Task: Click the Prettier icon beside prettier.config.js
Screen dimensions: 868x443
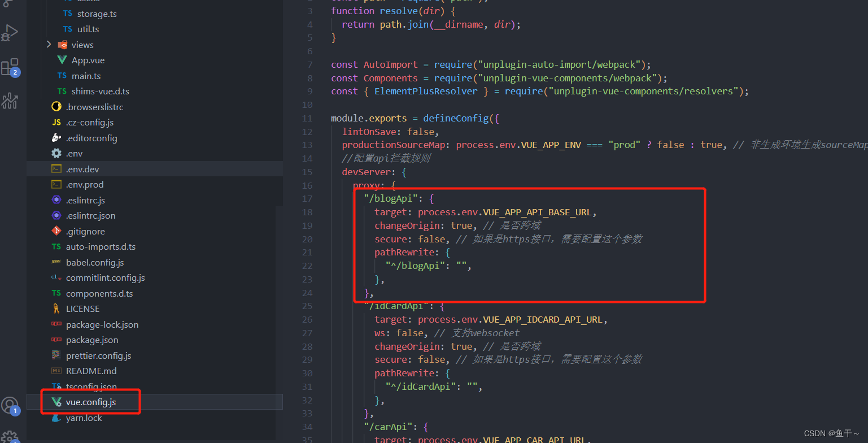Action: coord(56,355)
